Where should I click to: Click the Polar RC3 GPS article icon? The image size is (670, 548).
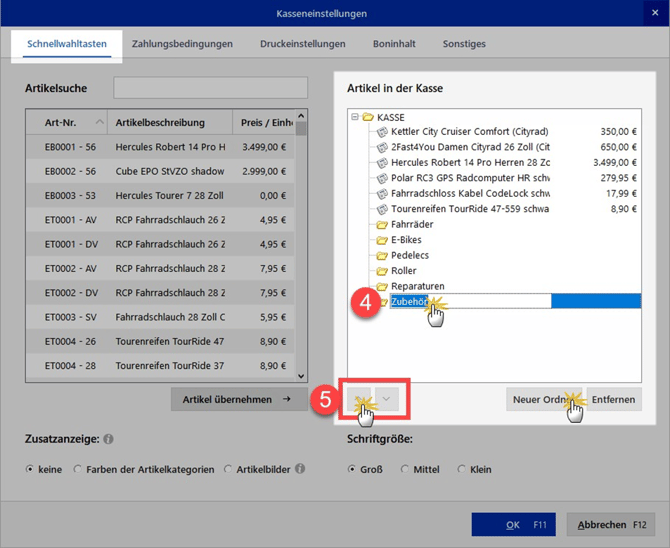click(x=381, y=178)
